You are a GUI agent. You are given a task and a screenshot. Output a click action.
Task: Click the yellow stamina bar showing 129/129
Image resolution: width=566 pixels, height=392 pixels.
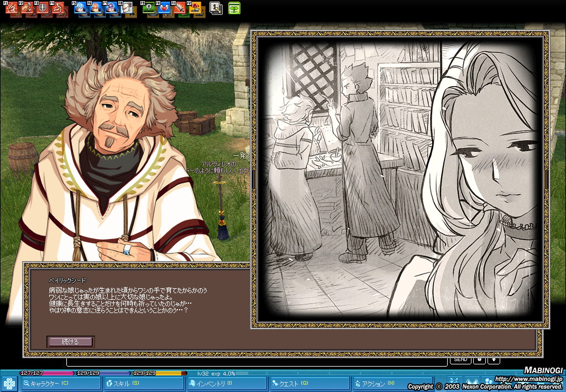click(160, 373)
